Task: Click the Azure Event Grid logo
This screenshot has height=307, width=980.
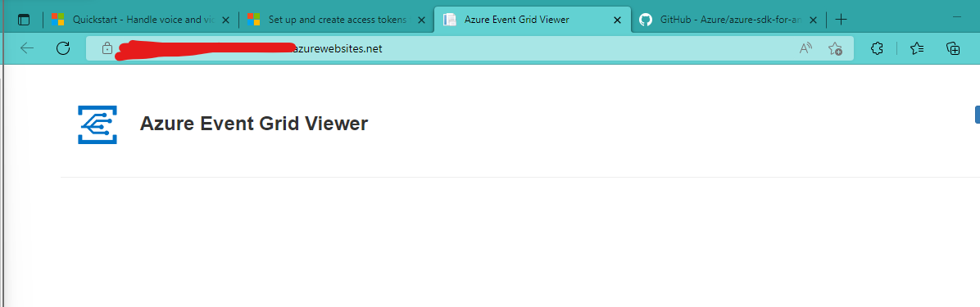Action: pyautogui.click(x=98, y=124)
